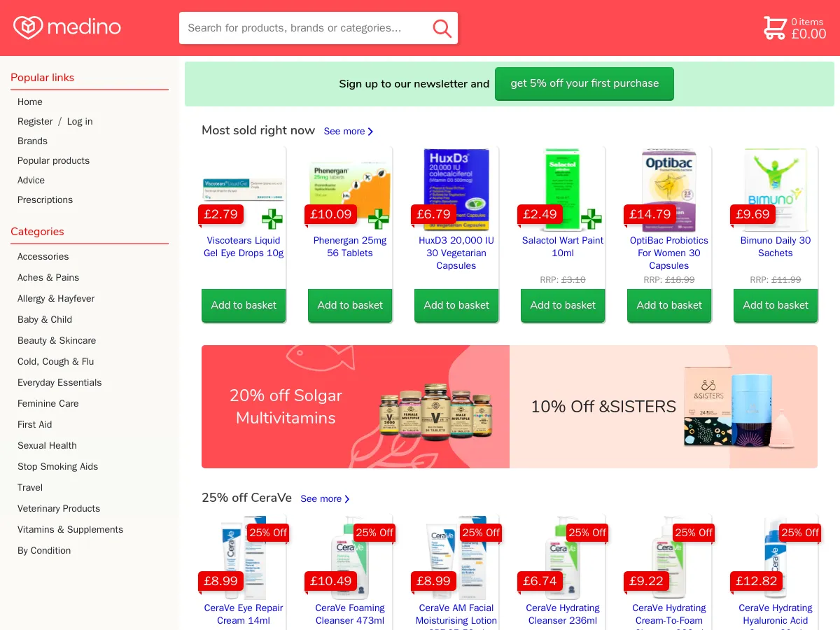The width and height of the screenshot is (840, 630).
Task: Click the 25% Off badge on CeraVe Foaming Cleanser
Action: click(374, 533)
